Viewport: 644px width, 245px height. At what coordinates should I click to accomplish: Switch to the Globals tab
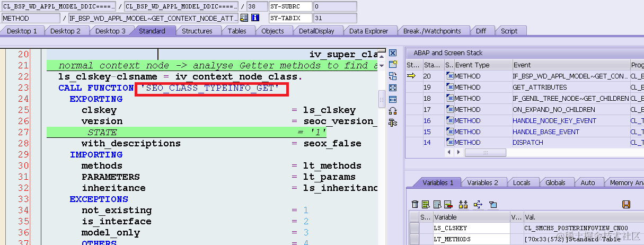(555, 182)
